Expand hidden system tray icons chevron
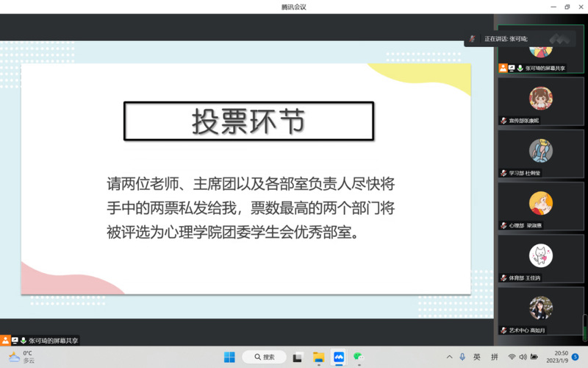The height and width of the screenshot is (368, 588). (449, 357)
